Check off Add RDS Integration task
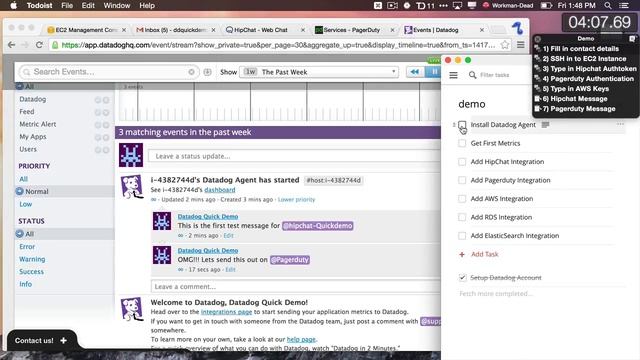 462,217
